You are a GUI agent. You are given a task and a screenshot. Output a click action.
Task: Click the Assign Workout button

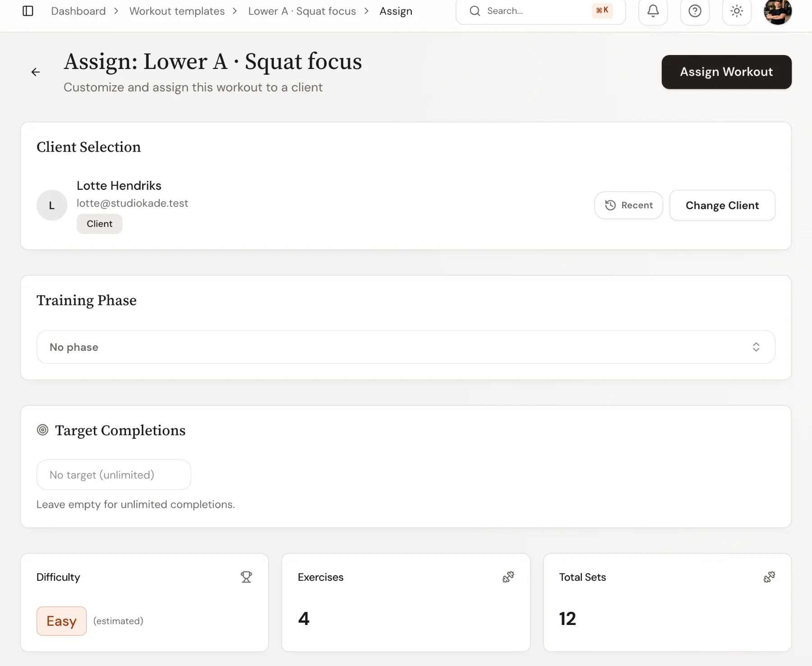pyautogui.click(x=726, y=72)
